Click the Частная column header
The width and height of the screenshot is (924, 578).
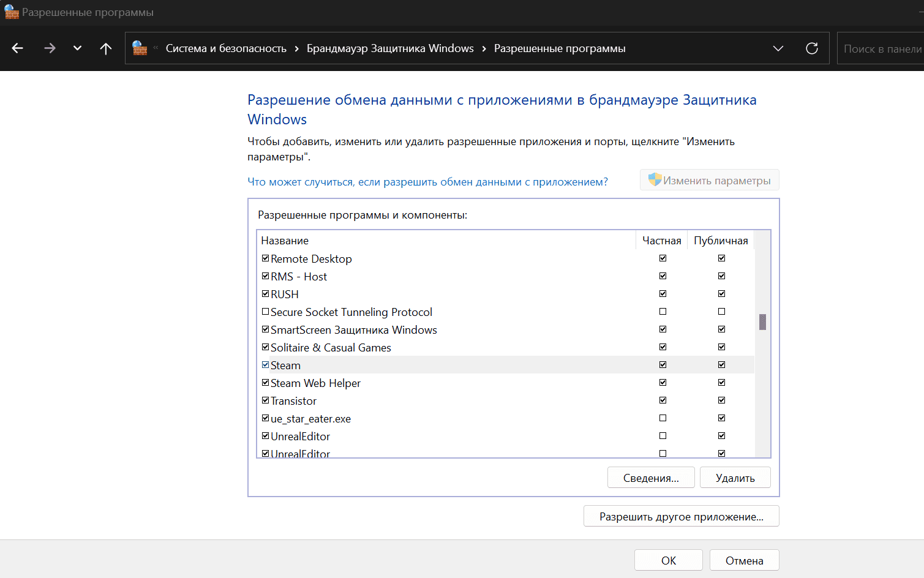point(662,241)
